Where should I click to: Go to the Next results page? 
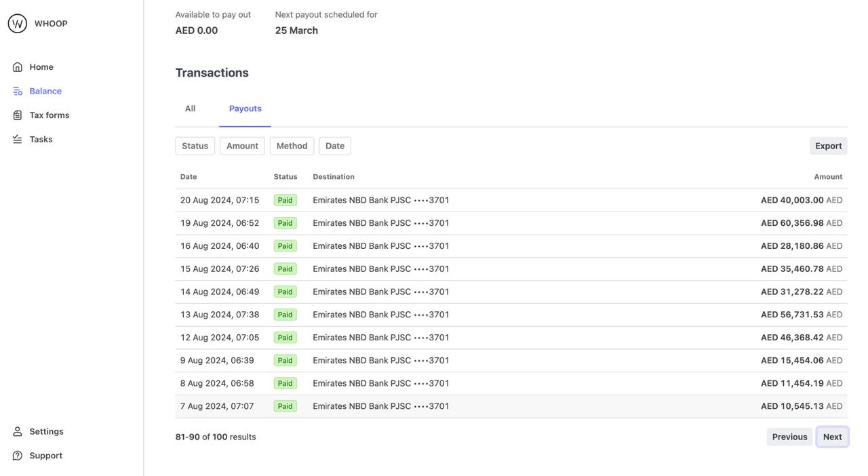pyautogui.click(x=832, y=437)
